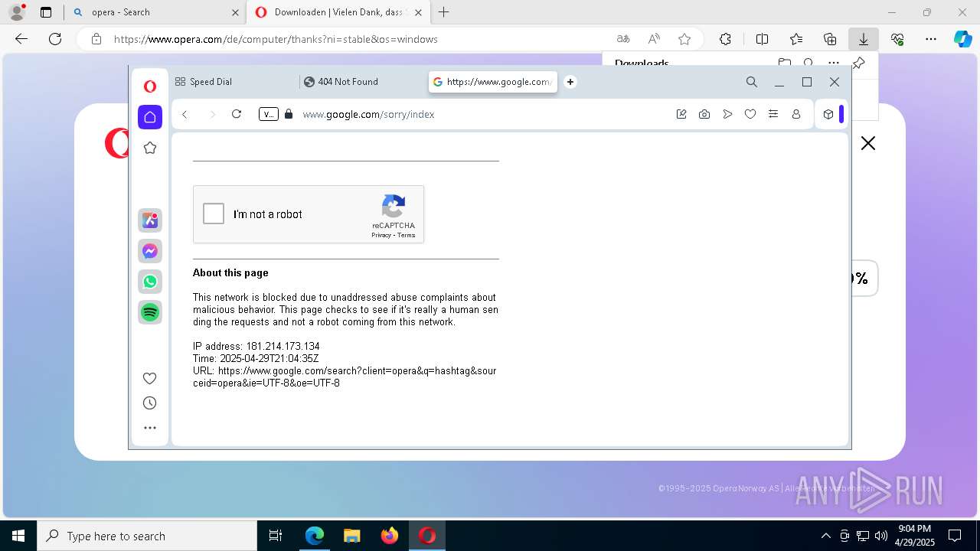Screen dimensions: 980x551
Task: Reload the Google page in Opera
Action: (237, 114)
